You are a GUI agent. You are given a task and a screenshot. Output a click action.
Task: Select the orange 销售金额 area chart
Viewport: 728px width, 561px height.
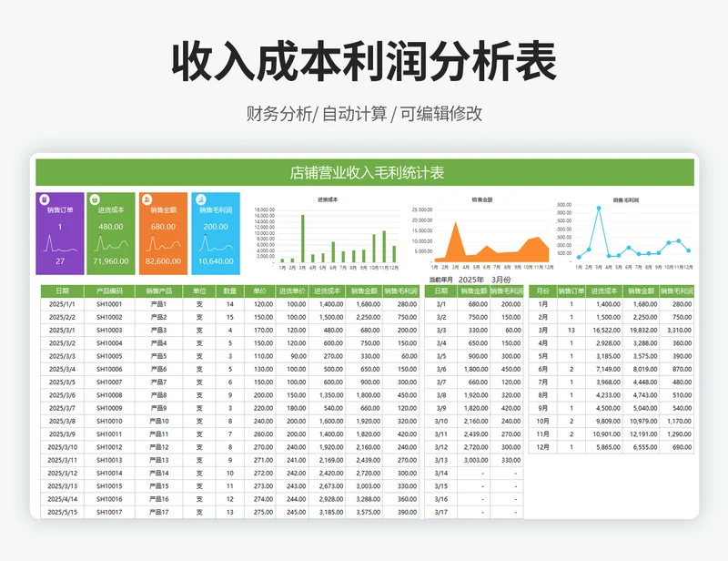[482, 234]
